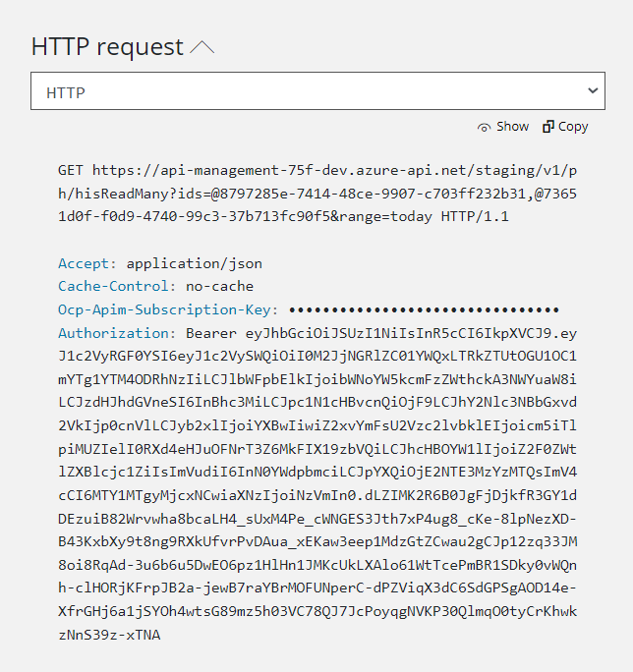The height and width of the screenshot is (672, 633).
Task: Click the GET request URL first line
Action: (x=317, y=171)
